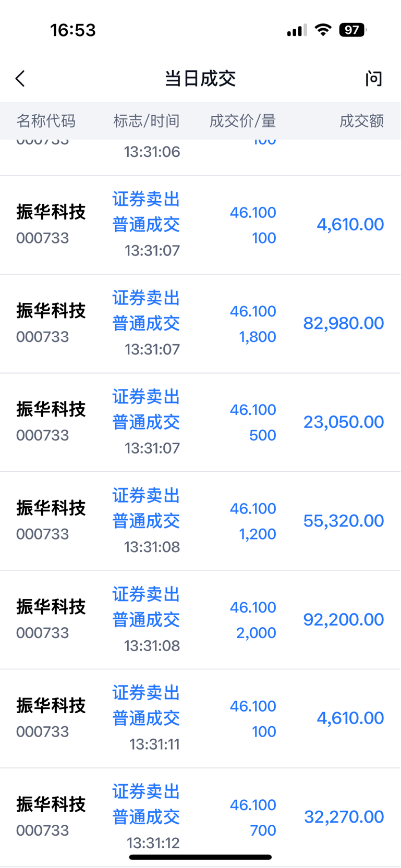Tap the 2,000 share quantity entry
Viewport: 401px width, 868px height.
[256, 633]
